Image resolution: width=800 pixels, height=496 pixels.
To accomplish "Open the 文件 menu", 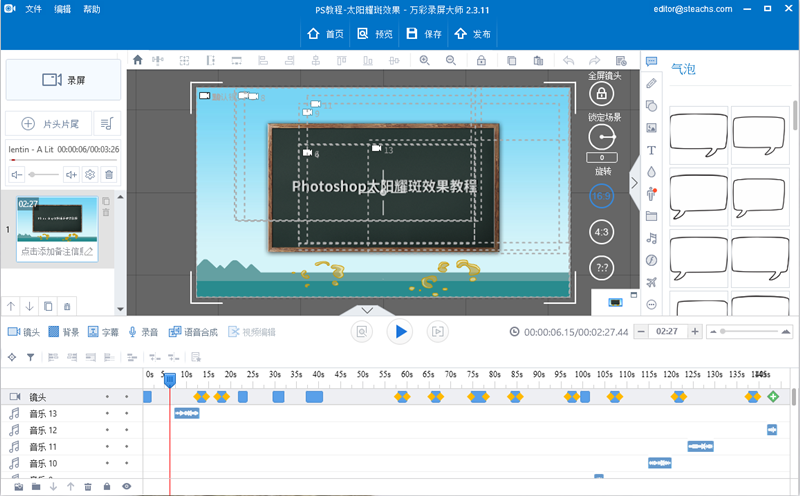I will [x=33, y=9].
